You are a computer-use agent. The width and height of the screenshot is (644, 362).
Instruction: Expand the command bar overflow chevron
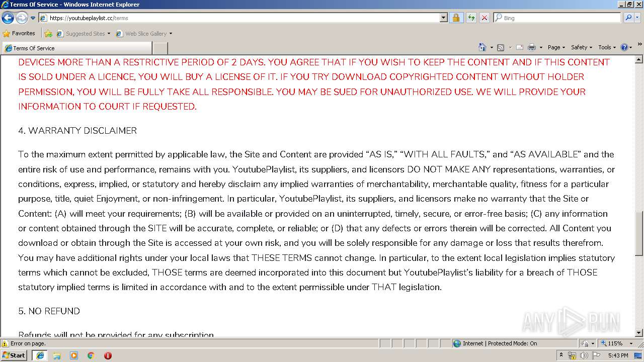[x=640, y=45]
